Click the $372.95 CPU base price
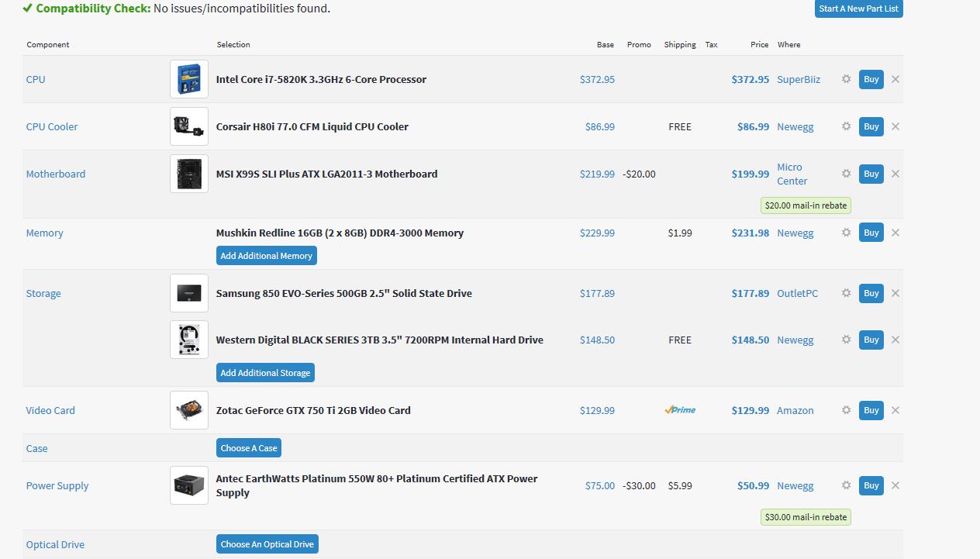The width and height of the screenshot is (980, 559). [x=597, y=79]
